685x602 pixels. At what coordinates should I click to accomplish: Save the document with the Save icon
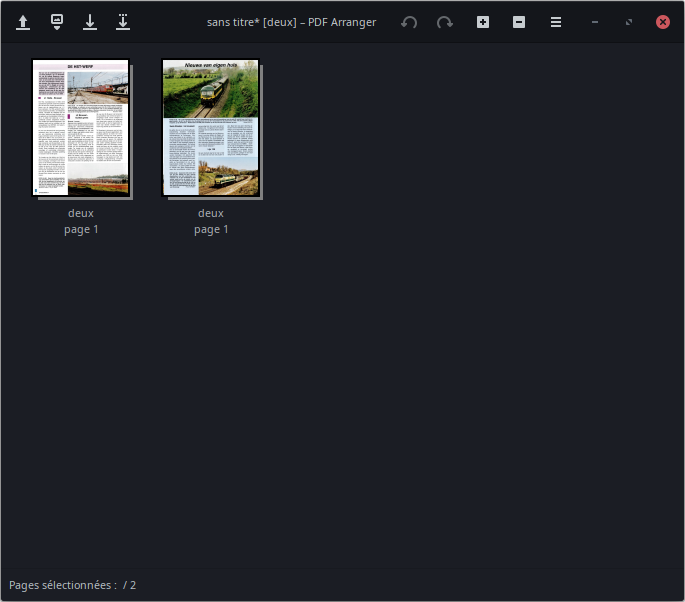tap(90, 22)
